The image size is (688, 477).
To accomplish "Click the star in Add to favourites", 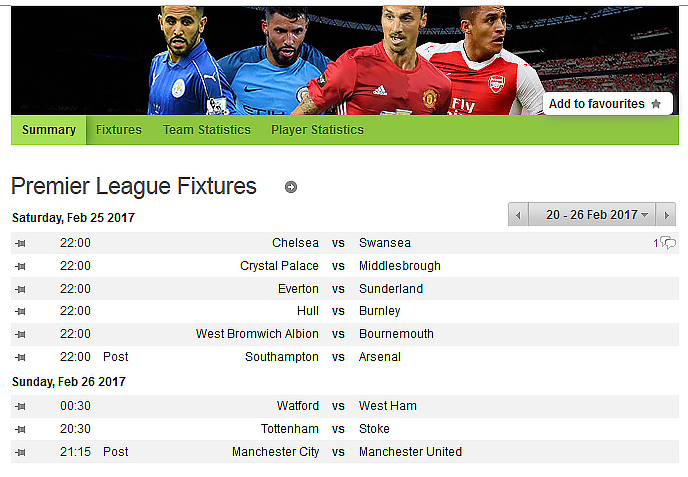I will (x=656, y=104).
